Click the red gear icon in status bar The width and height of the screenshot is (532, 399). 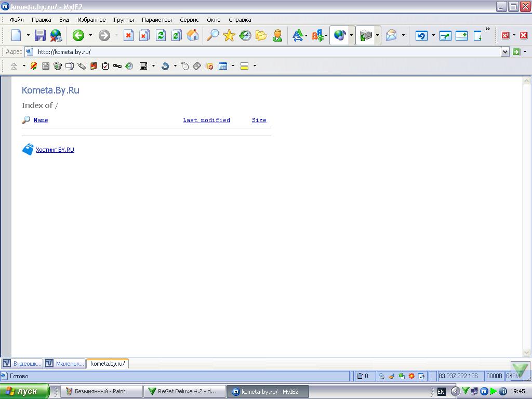coord(411,376)
